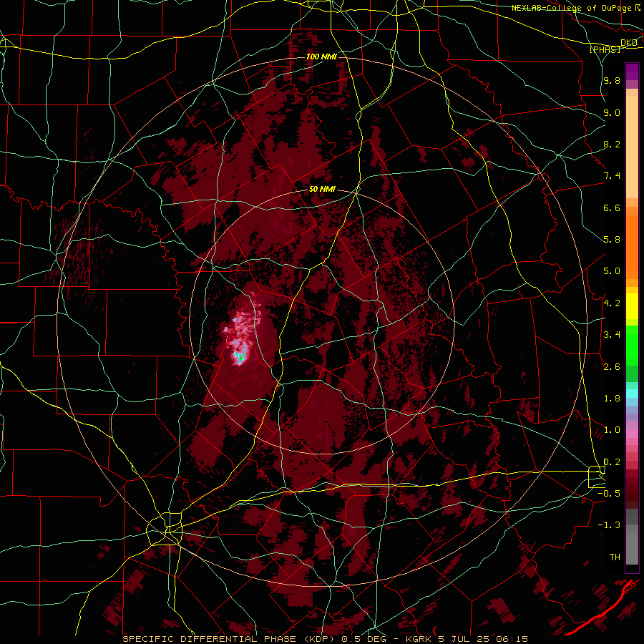Image resolution: width=644 pixels, height=644 pixels.
Task: Click the 5.8 value on the scale
Action: tap(612, 240)
